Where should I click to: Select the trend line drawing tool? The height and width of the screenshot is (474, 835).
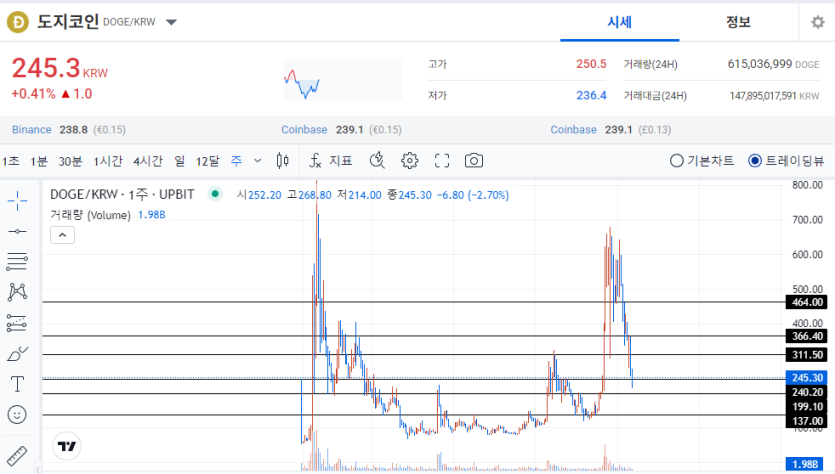[17, 231]
